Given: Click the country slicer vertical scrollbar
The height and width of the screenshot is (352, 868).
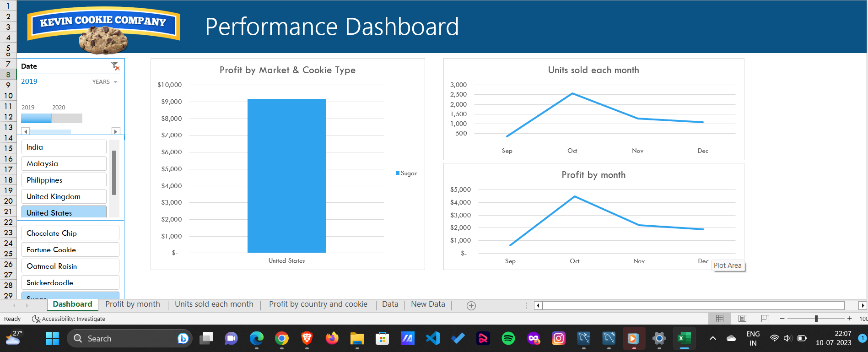Looking at the screenshot, I should click(x=114, y=173).
